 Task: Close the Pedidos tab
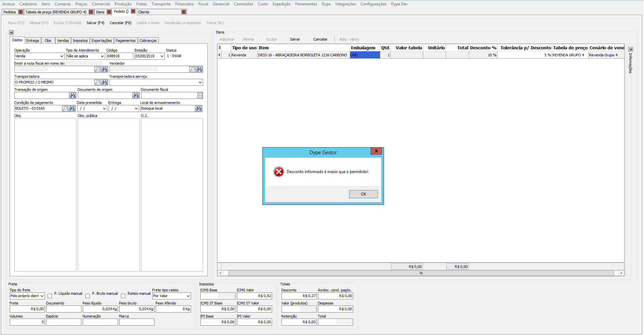[x=20, y=12]
